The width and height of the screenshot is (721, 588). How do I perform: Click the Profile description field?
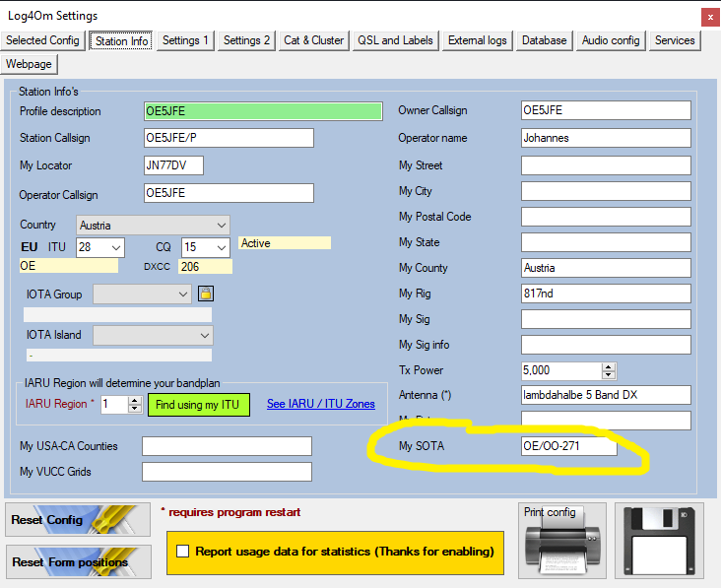(263, 111)
